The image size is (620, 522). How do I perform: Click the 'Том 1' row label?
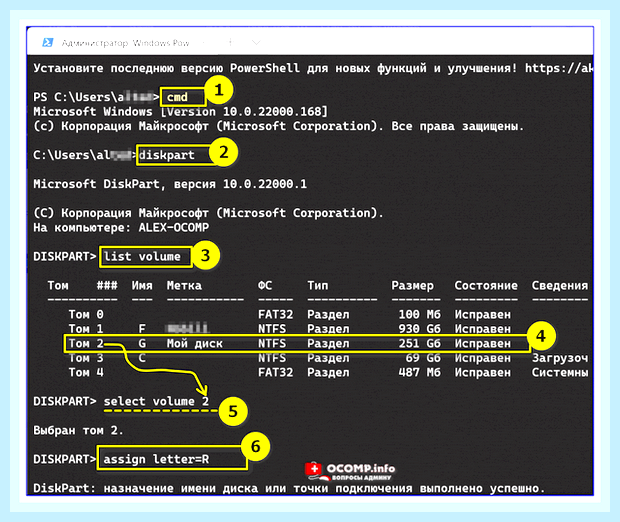coord(86,329)
